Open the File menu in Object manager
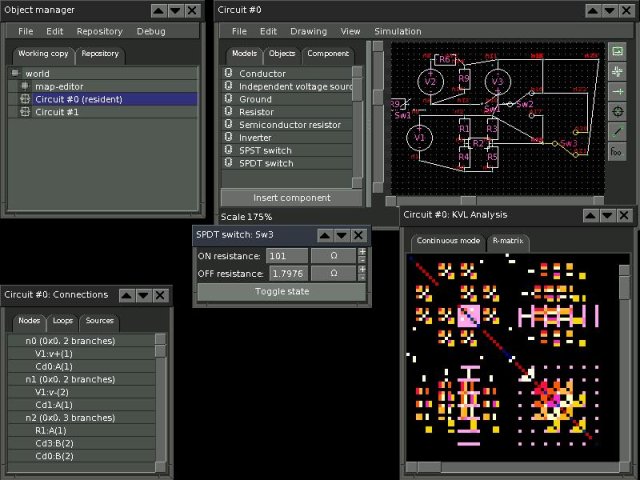Image resolution: width=640 pixels, height=480 pixels. tap(25, 31)
